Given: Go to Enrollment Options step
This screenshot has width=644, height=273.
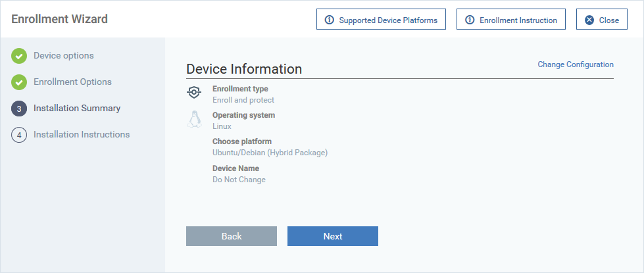Looking at the screenshot, I should 73,82.
